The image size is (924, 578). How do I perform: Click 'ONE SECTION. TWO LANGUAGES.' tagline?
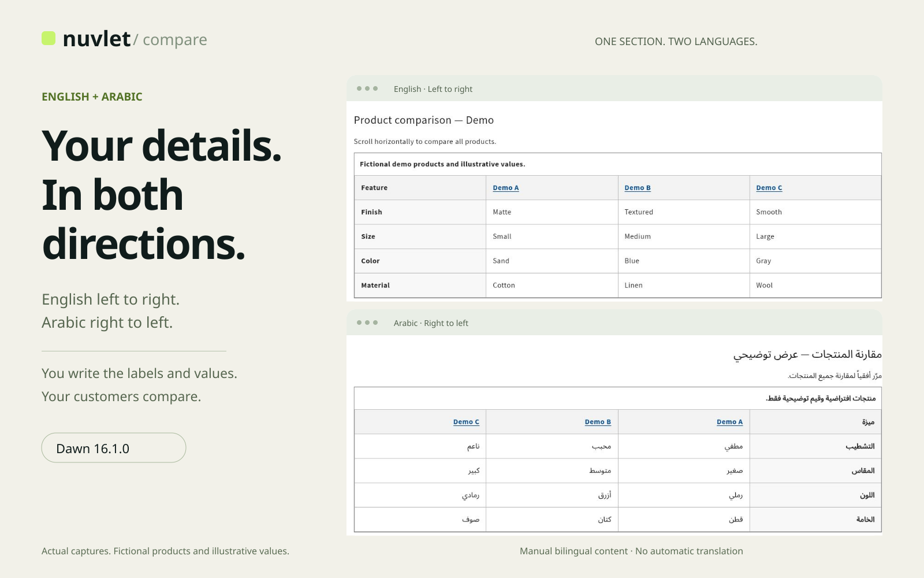(676, 42)
